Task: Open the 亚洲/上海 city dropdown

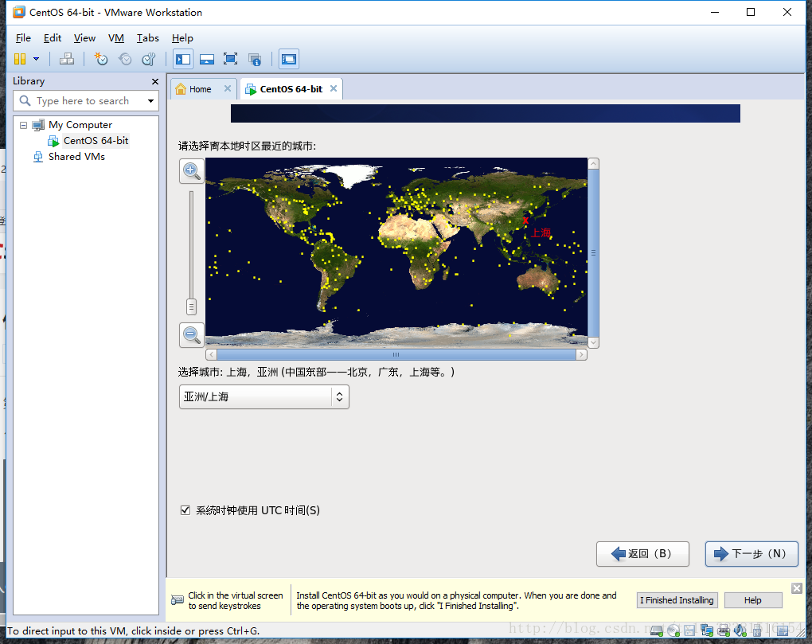Action: 264,397
